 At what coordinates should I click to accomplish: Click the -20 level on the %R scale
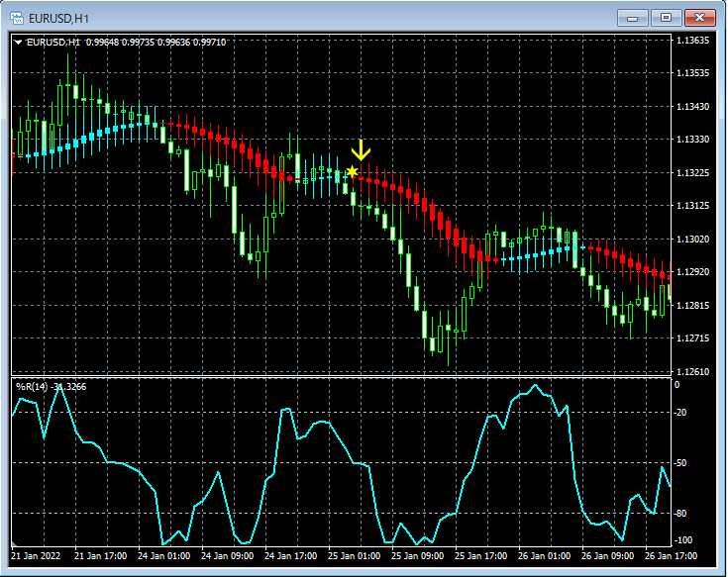tap(680, 413)
